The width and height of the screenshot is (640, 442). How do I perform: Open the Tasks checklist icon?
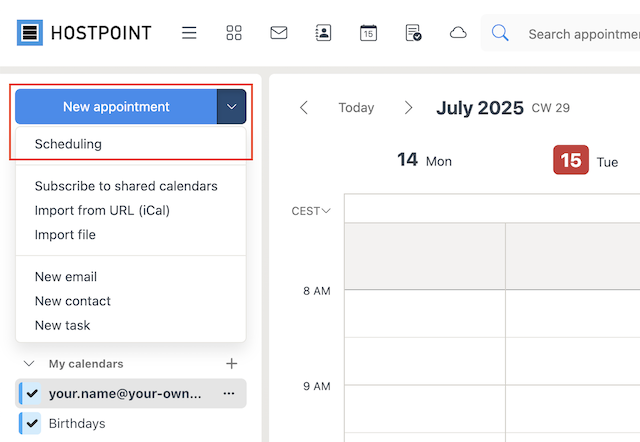coord(413,33)
